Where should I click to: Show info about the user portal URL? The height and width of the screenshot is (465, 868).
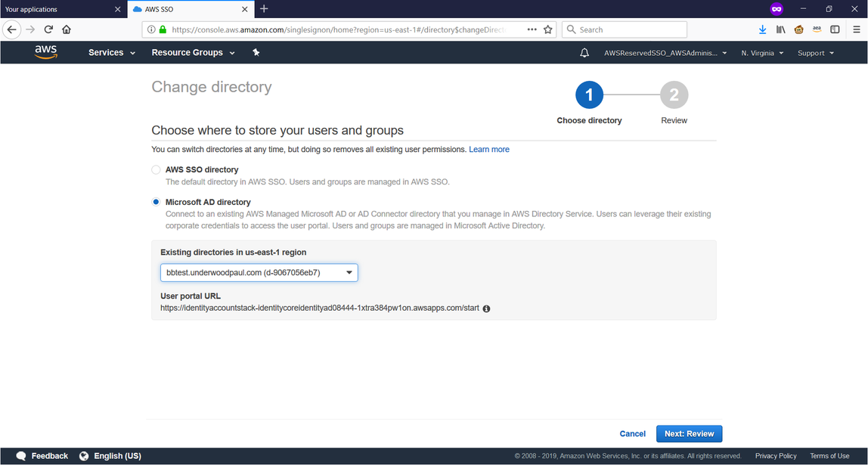click(x=486, y=309)
